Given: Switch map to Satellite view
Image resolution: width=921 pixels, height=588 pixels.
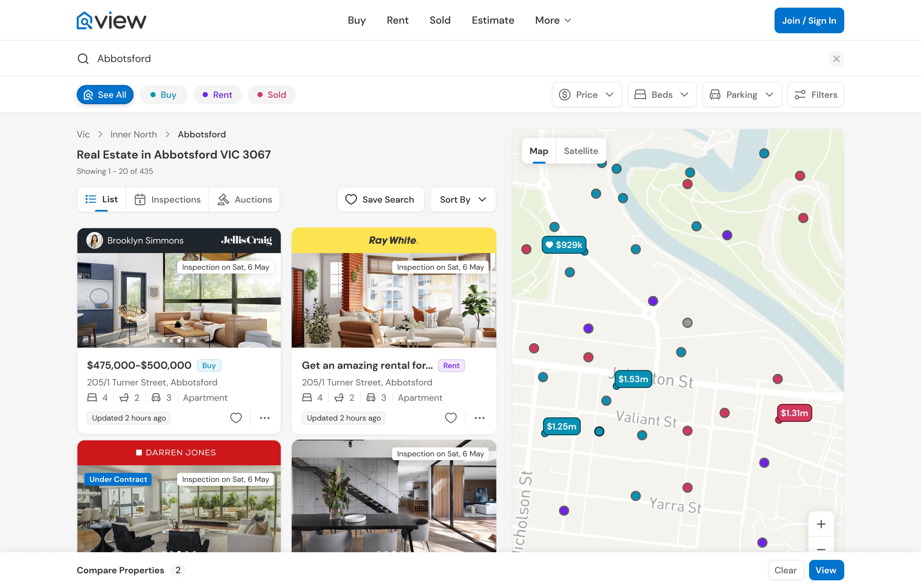Looking at the screenshot, I should pos(581,151).
